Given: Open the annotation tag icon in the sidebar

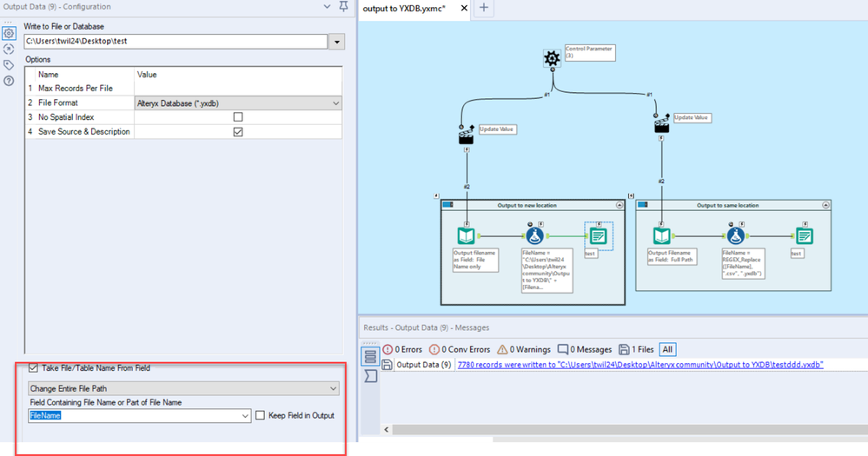Looking at the screenshot, I should tap(9, 65).
